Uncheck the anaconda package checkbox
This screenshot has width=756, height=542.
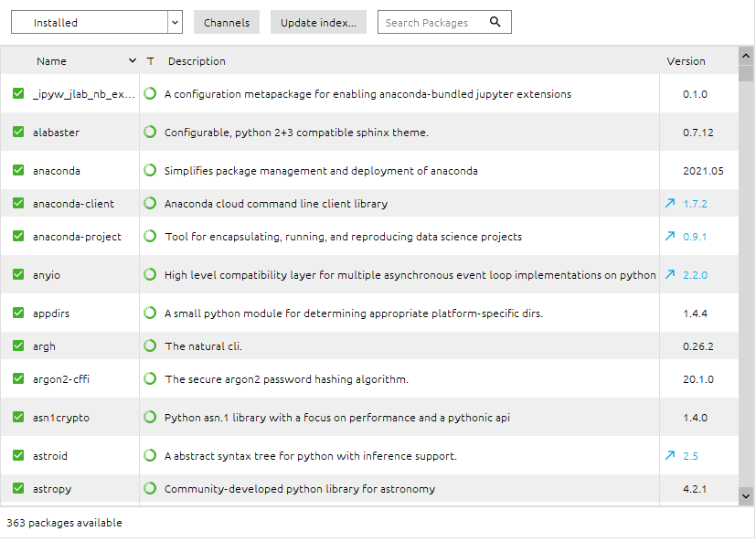pos(18,170)
